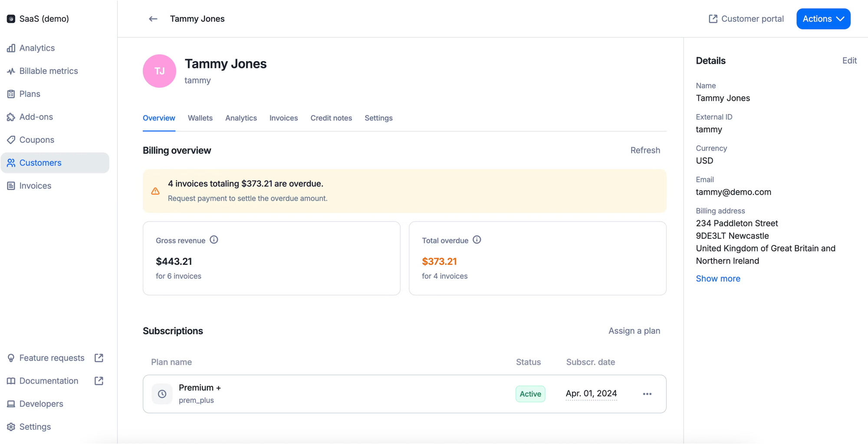Viewport: 868px width, 444px height.
Task: Click the Gross revenue info icon
Action: click(214, 240)
